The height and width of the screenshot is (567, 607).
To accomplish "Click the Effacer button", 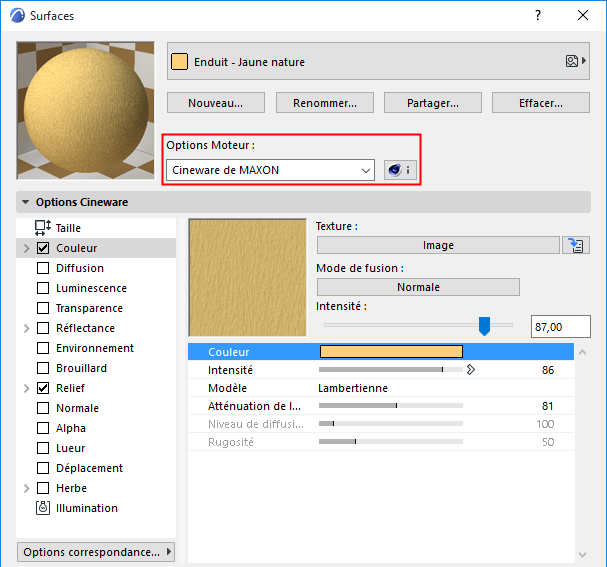I will [541, 103].
